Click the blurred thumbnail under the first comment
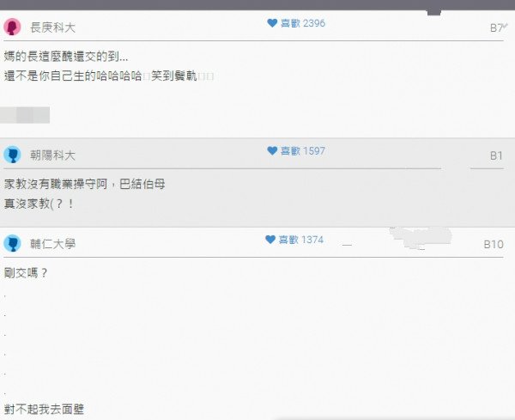This screenshot has height=420, width=515. point(25,115)
